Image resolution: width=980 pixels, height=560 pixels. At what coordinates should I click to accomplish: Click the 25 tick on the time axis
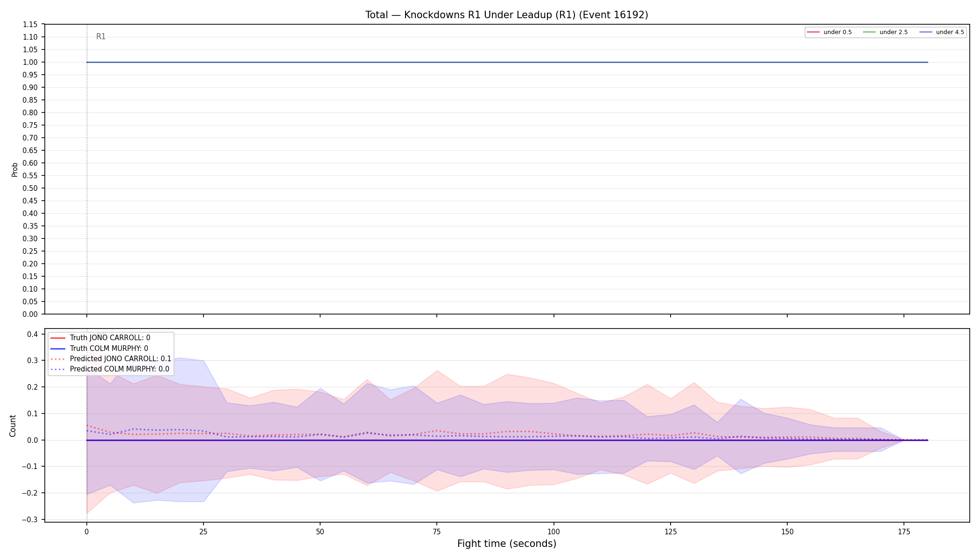[203, 532]
